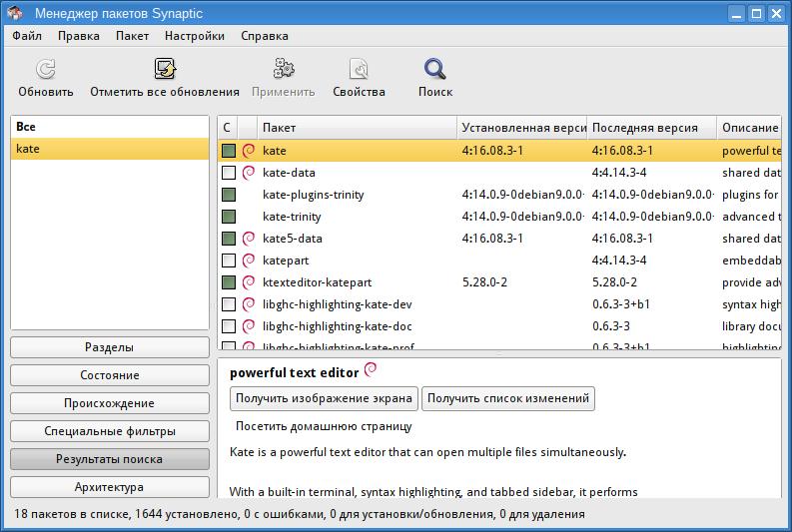The image size is (792, 532).
Task: Select kate-plugins-trinity package name
Action: (314, 195)
